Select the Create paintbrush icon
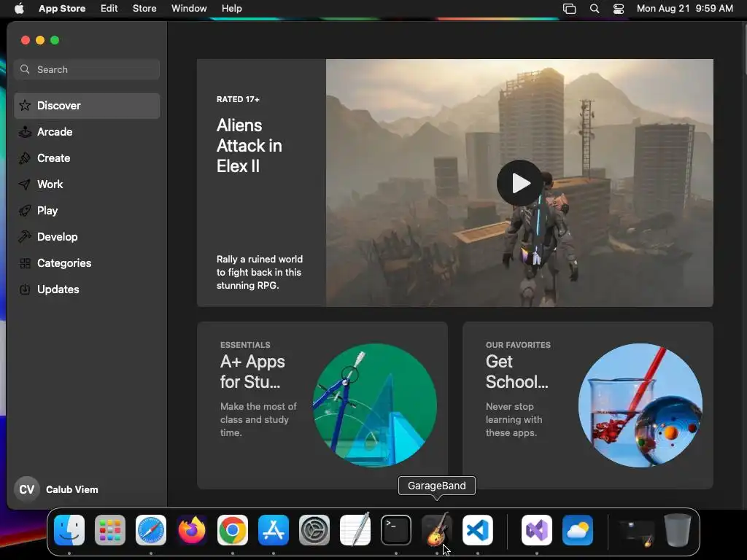Viewport: 747px width, 560px height. (x=25, y=158)
